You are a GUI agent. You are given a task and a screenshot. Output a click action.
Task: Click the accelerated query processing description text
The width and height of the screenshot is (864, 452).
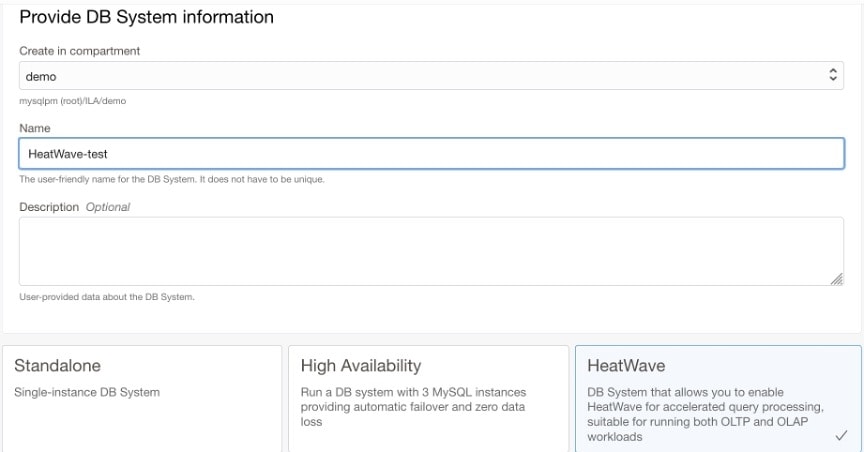[x=705, y=414]
